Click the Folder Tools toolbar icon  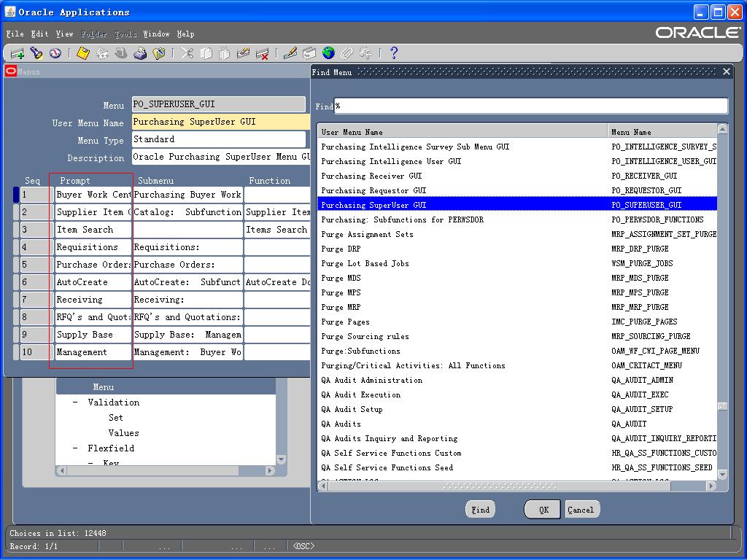(x=366, y=53)
